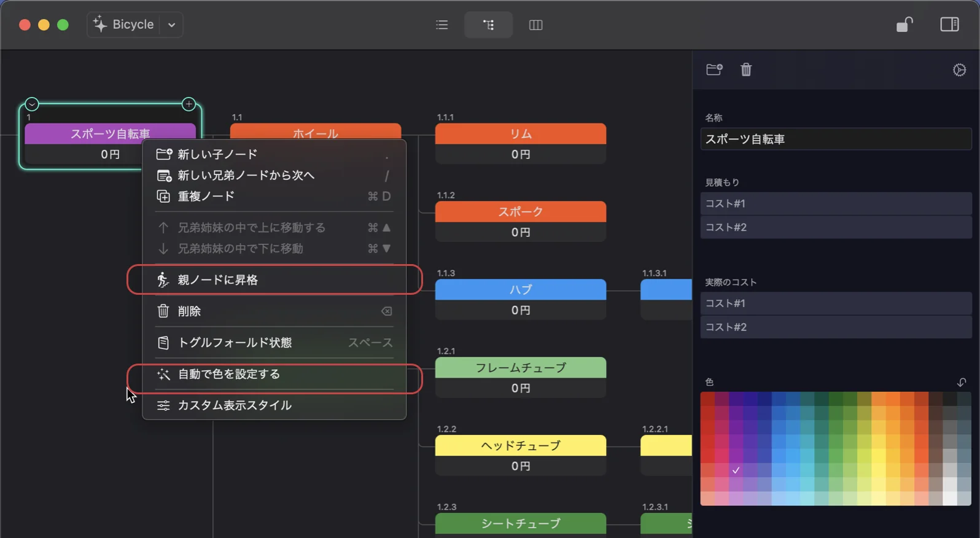Choose 新しい兄弟ノードから次へ menu entry

(274, 176)
